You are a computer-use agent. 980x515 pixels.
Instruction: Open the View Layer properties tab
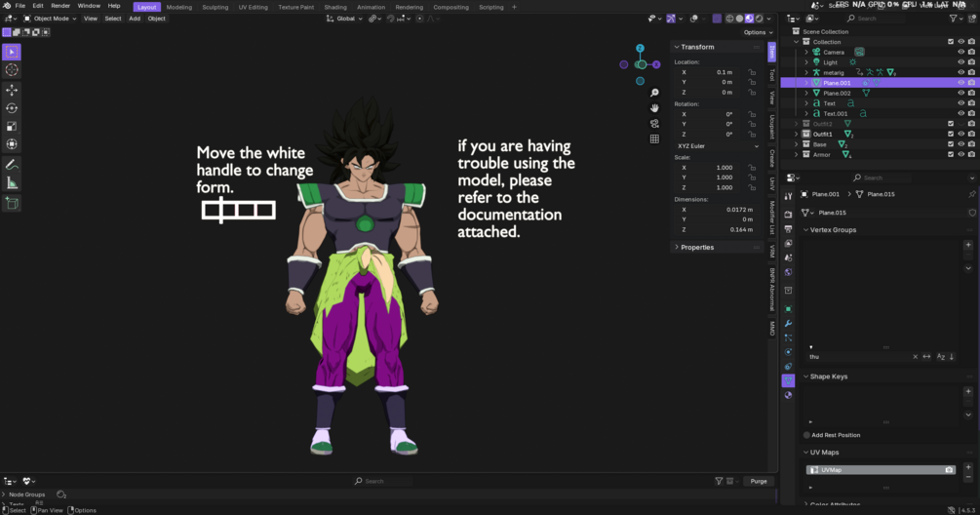tap(788, 243)
